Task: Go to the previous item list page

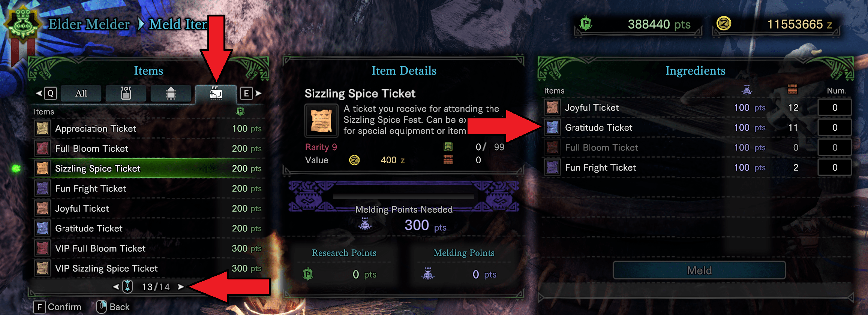Action: (x=116, y=287)
